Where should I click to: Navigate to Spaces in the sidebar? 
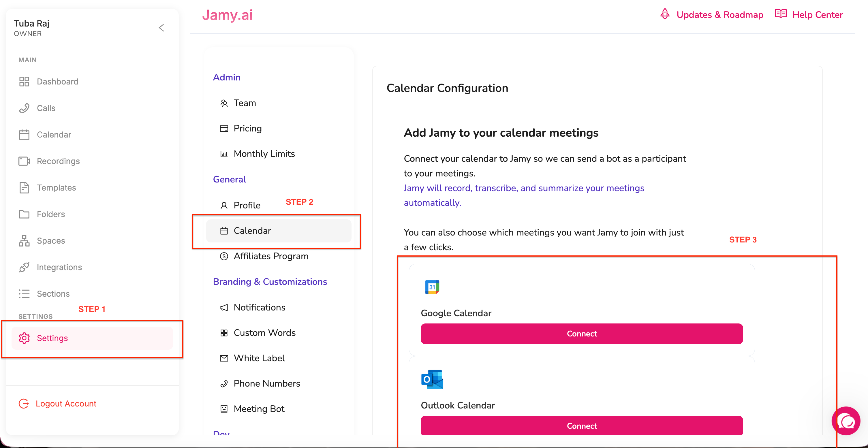pos(51,241)
